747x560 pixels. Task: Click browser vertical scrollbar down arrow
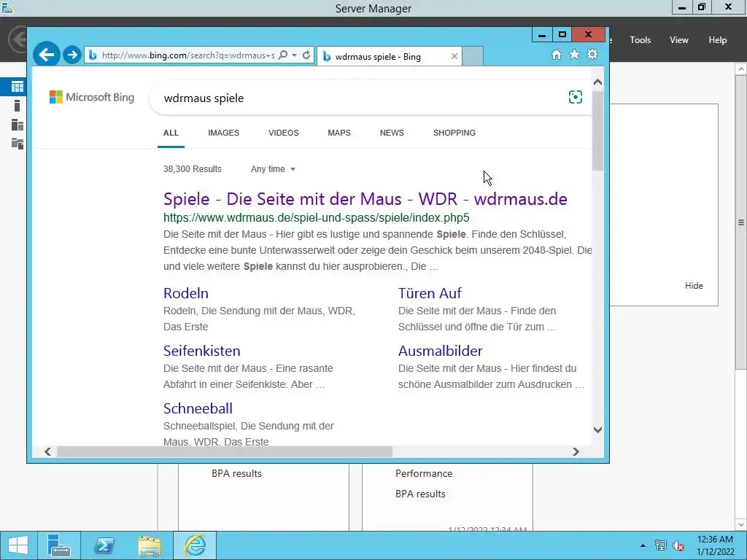(x=597, y=429)
